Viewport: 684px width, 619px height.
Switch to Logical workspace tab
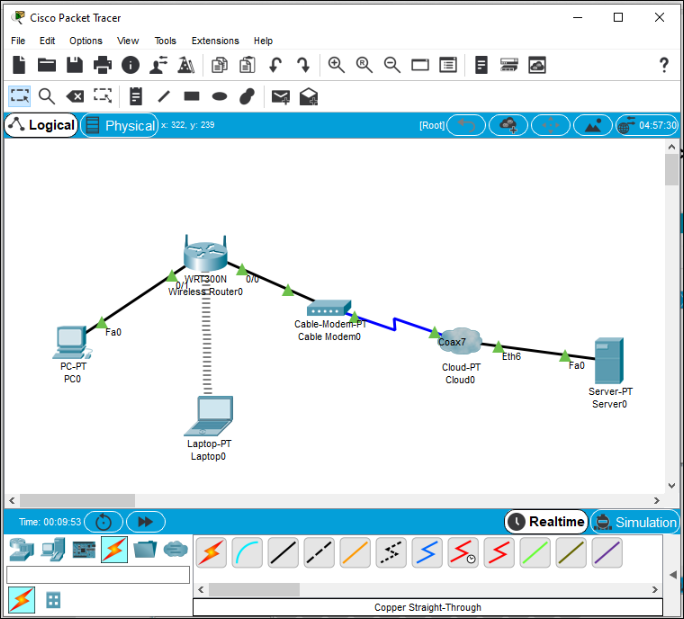(41, 125)
